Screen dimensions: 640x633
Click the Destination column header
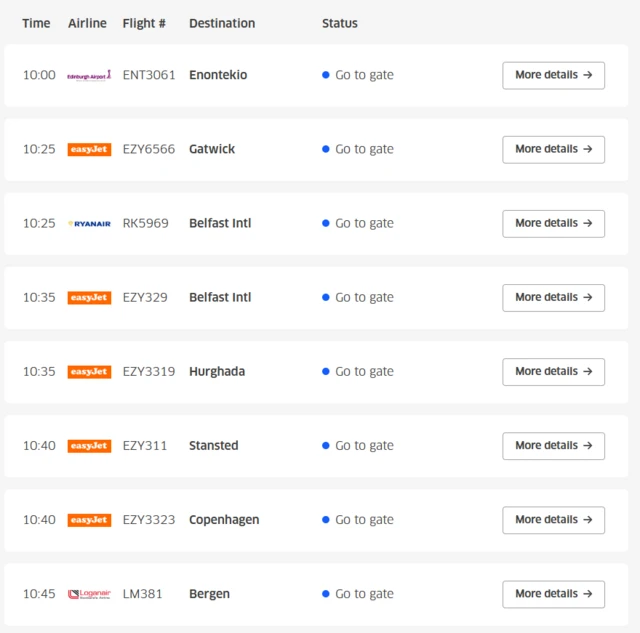[x=222, y=23]
